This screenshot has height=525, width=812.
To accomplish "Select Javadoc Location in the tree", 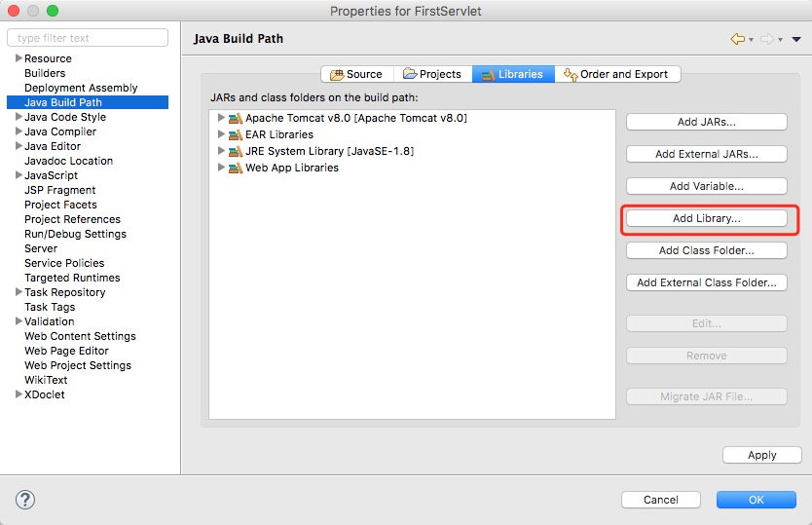I will coord(68,161).
